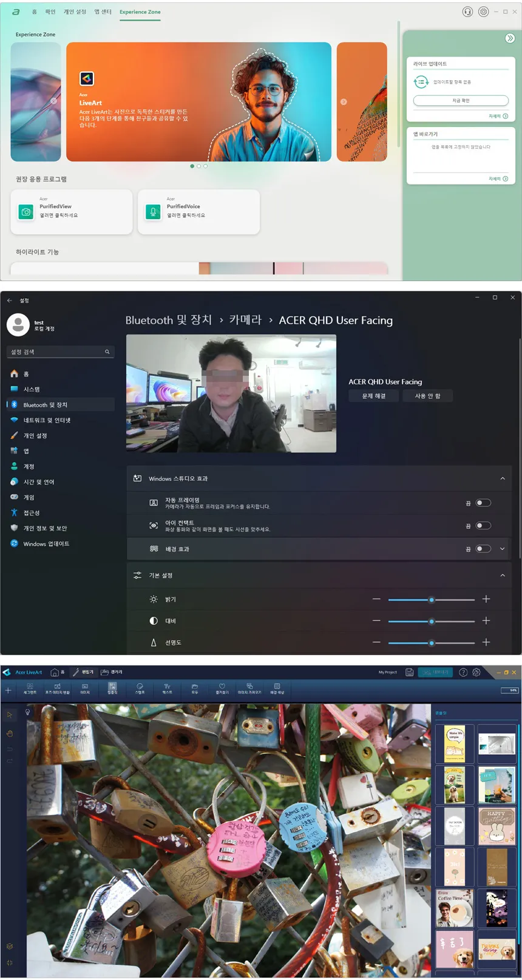Viewport: 522px width, 980px height.
Task: Click the 지금 확인 button
Action: click(x=461, y=100)
